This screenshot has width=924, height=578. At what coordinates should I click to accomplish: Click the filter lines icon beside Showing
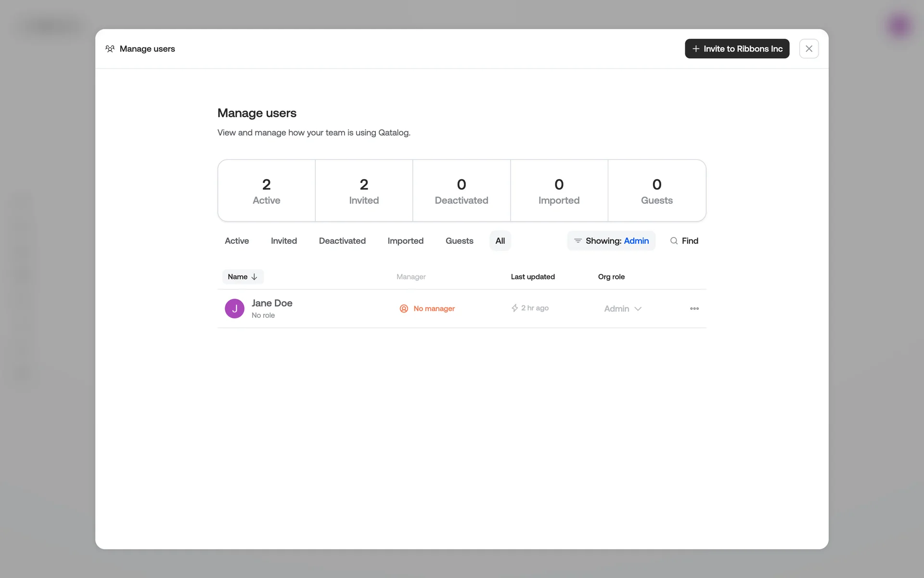coord(577,241)
